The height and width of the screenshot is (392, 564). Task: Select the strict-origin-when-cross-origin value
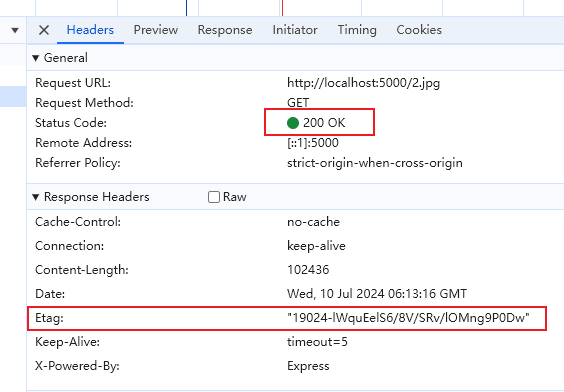tap(374, 163)
